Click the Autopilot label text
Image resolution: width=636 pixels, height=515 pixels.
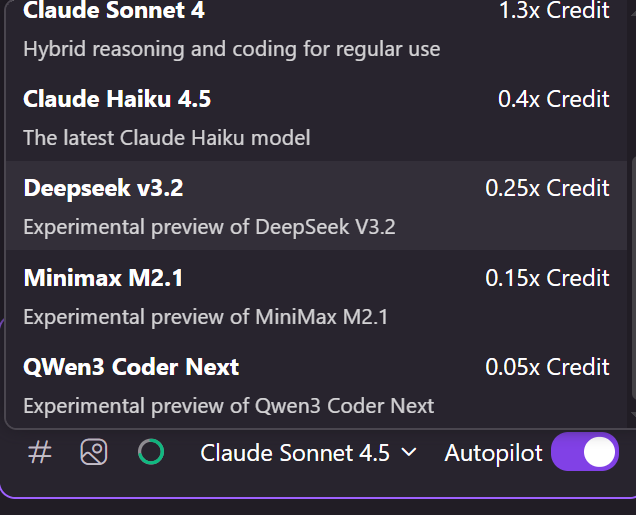coord(493,452)
